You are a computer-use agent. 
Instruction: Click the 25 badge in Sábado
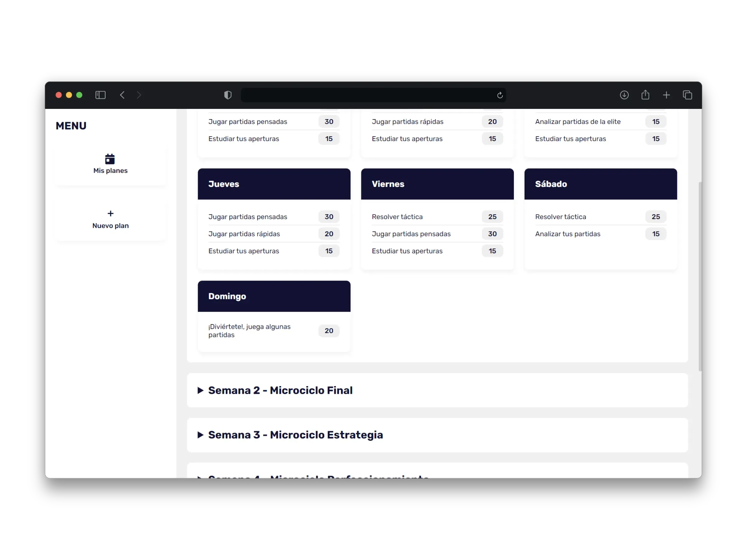pos(656,217)
